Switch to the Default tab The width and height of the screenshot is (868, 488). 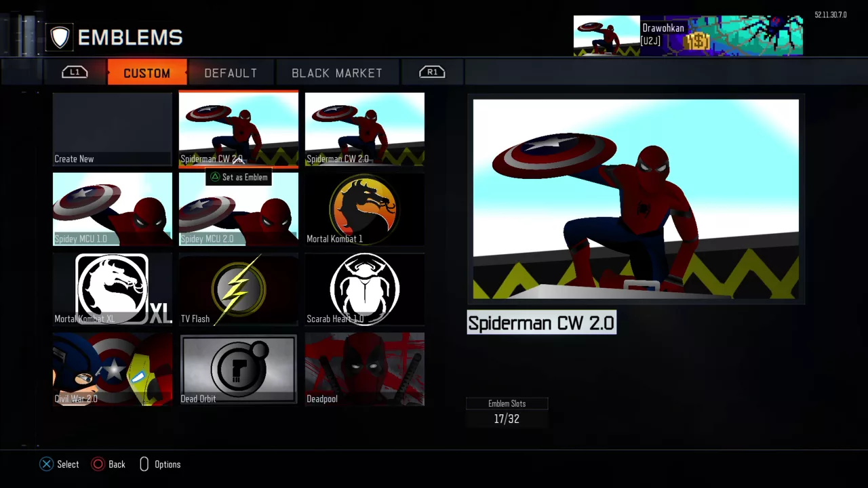pyautogui.click(x=231, y=73)
